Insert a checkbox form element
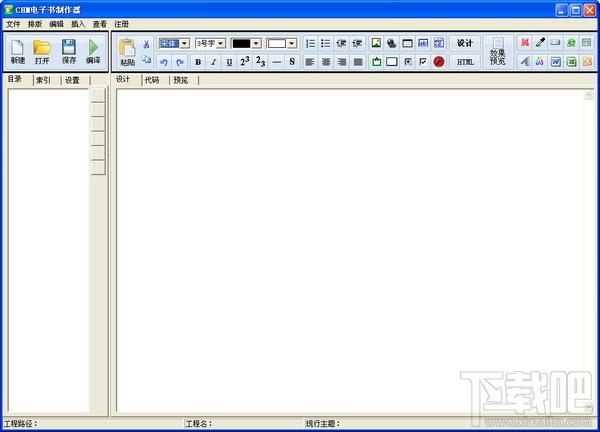 (423, 62)
